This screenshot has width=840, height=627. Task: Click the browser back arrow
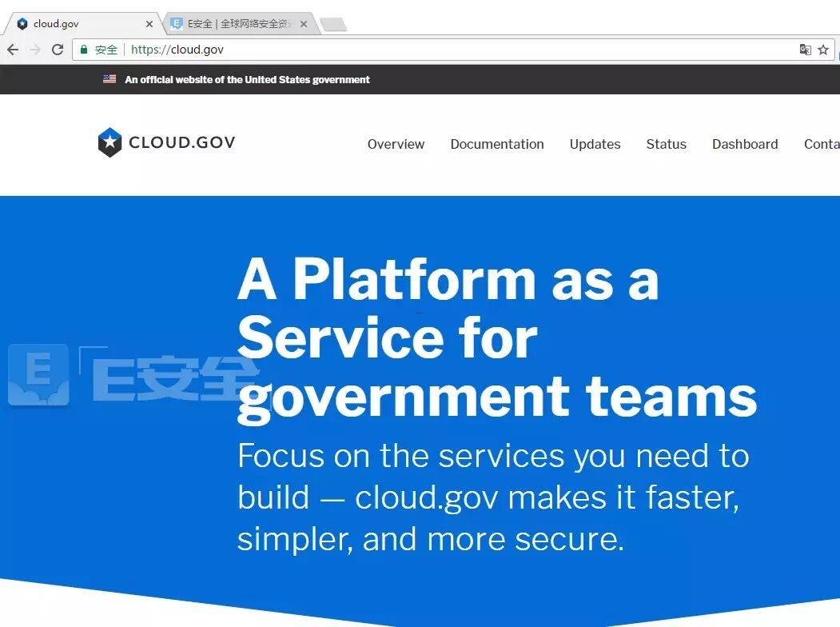pos(13,50)
